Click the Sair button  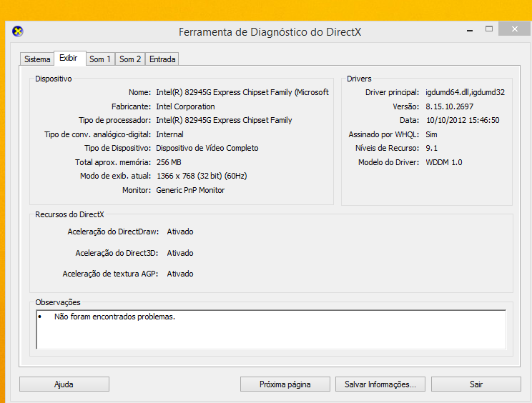pyautogui.click(x=476, y=384)
